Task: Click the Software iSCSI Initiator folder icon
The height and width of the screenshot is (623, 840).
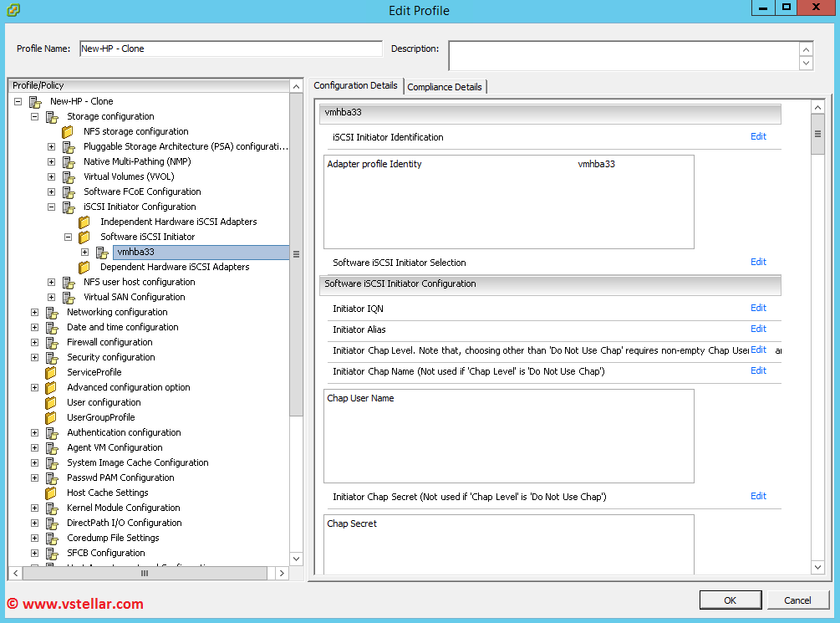Action: (84, 237)
